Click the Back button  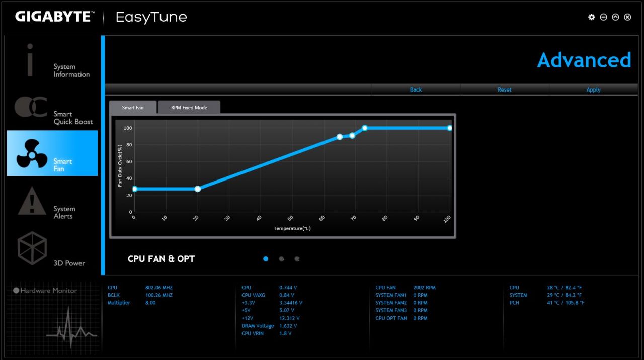[x=416, y=89]
